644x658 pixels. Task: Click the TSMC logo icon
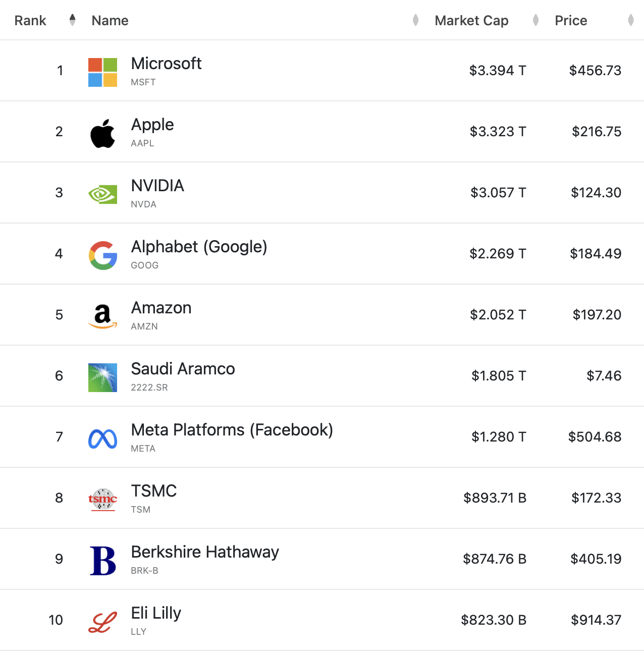coord(102,500)
